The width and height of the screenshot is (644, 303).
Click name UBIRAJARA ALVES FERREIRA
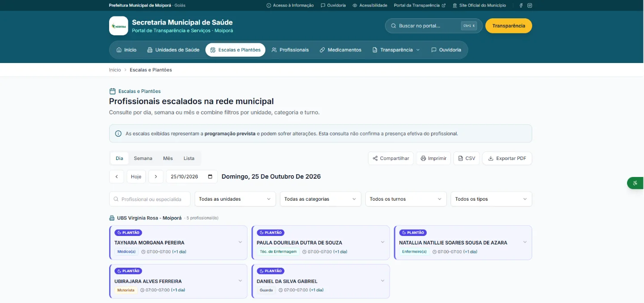[148, 281]
